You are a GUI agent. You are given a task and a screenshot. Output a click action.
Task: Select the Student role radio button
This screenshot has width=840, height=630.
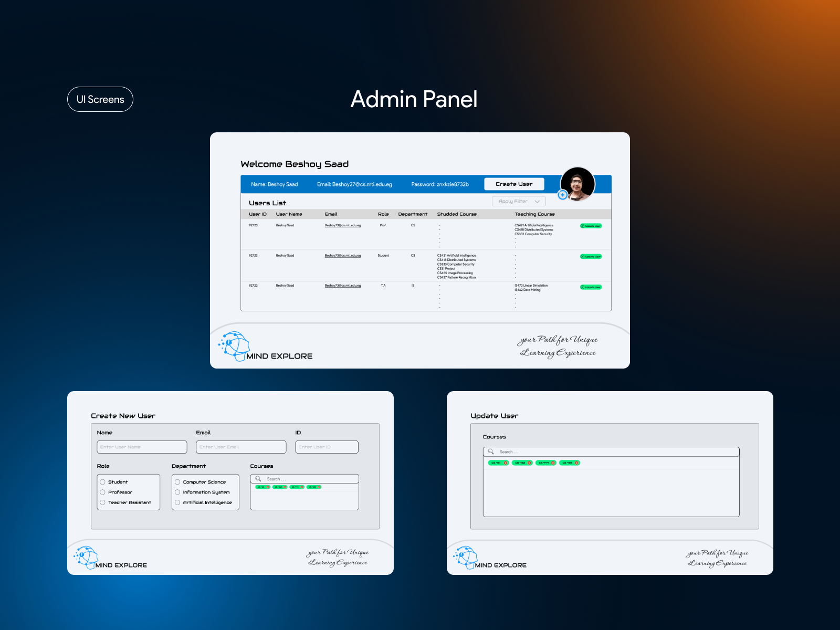coord(103,482)
